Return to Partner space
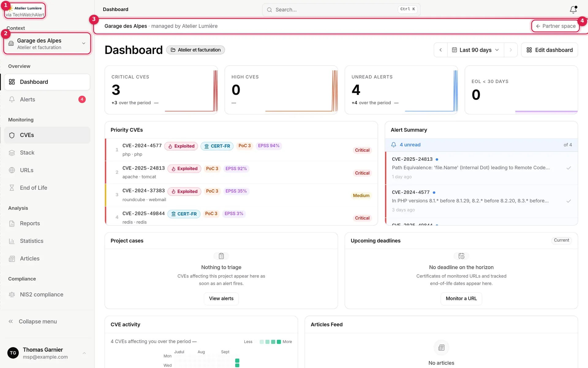 point(556,26)
